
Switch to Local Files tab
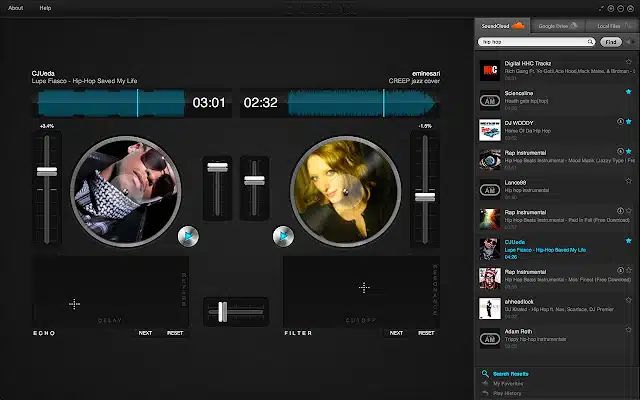point(613,26)
